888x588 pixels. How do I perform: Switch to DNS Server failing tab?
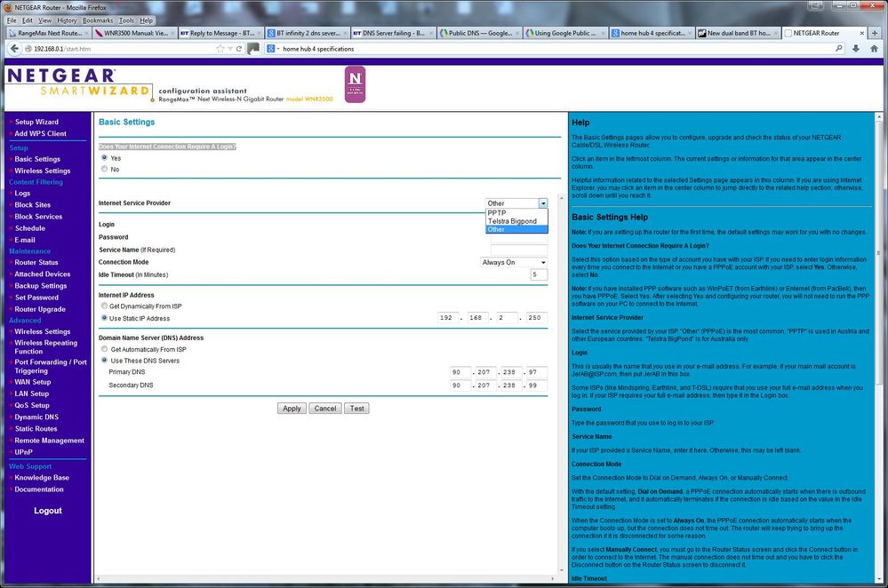[393, 34]
